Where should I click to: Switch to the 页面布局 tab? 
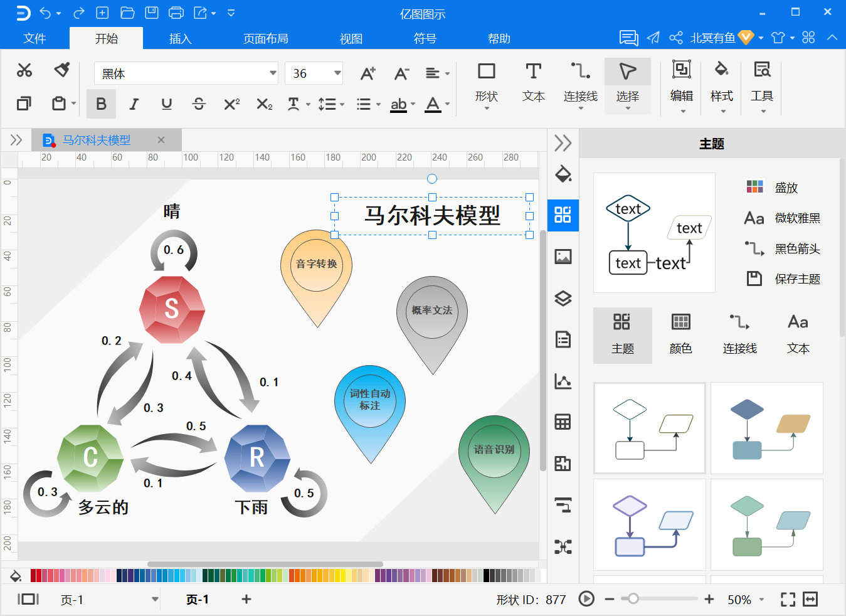click(266, 38)
